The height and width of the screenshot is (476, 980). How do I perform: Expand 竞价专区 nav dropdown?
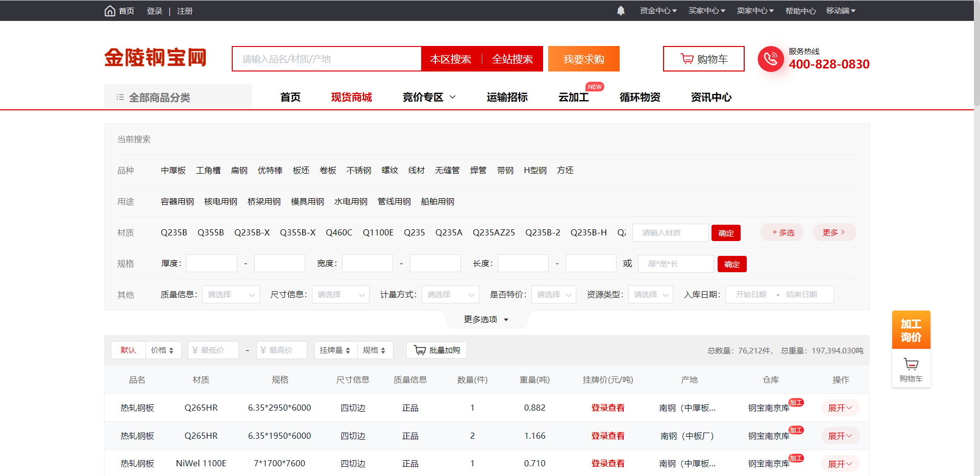429,97
